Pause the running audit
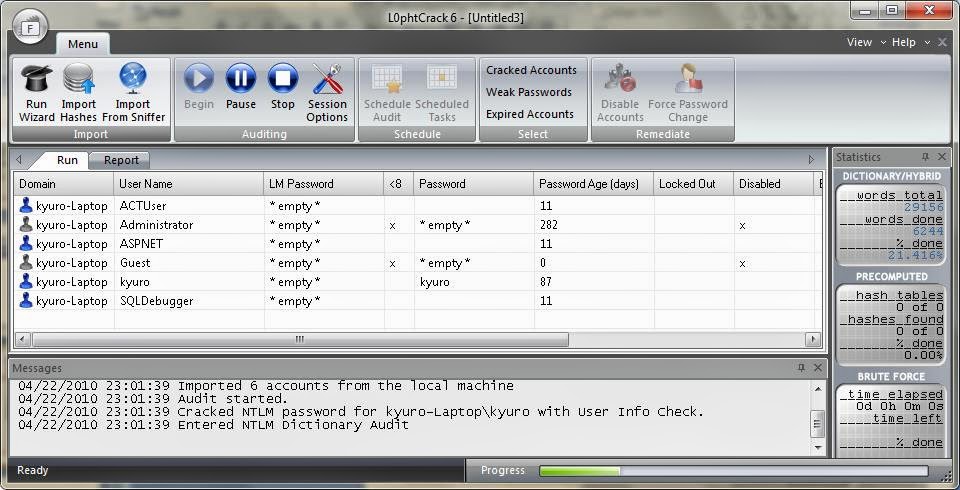The image size is (960, 490). pos(241,86)
